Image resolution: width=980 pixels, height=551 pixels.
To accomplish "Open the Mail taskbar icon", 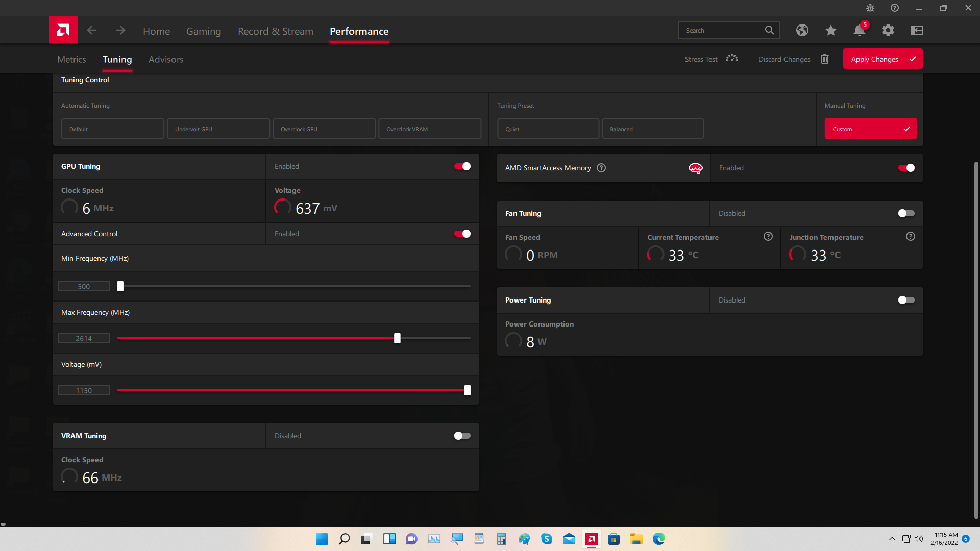I will (569, 539).
